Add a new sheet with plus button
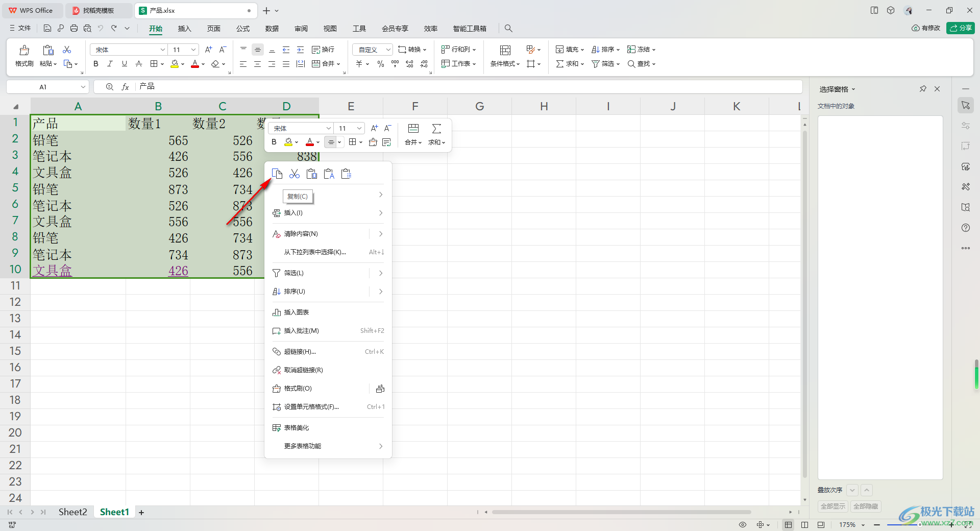 141,512
